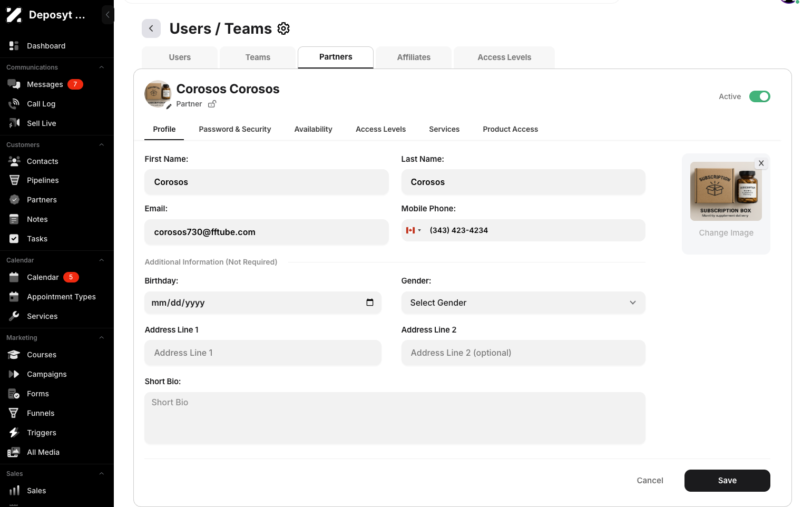812x507 pixels.
Task: Switch to the Affiliates tab
Action: pos(414,57)
